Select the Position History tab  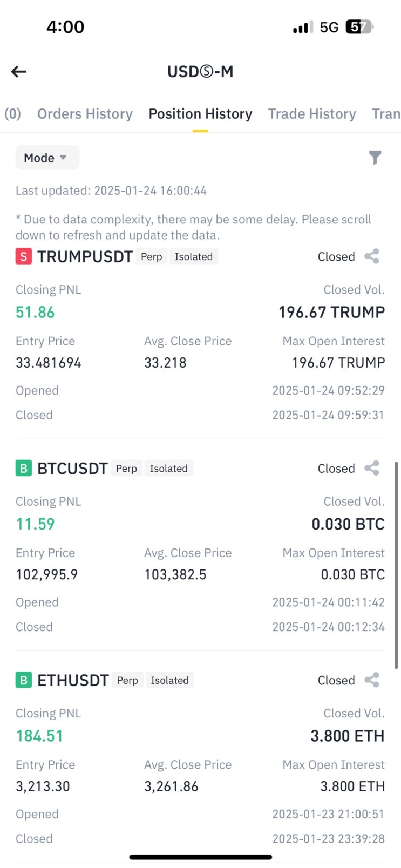pyautogui.click(x=200, y=114)
